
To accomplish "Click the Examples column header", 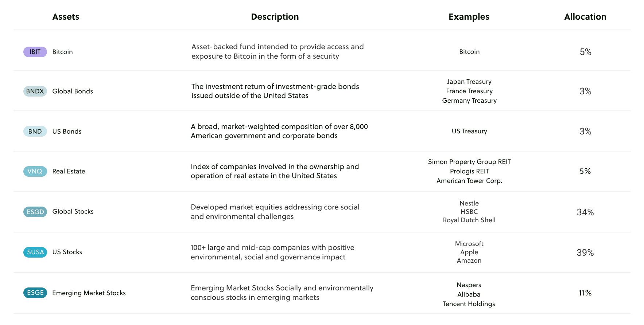I will [x=469, y=17].
